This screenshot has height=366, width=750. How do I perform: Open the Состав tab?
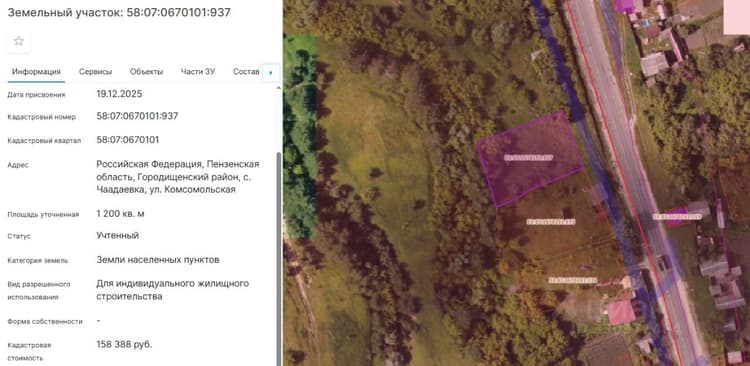pos(246,72)
